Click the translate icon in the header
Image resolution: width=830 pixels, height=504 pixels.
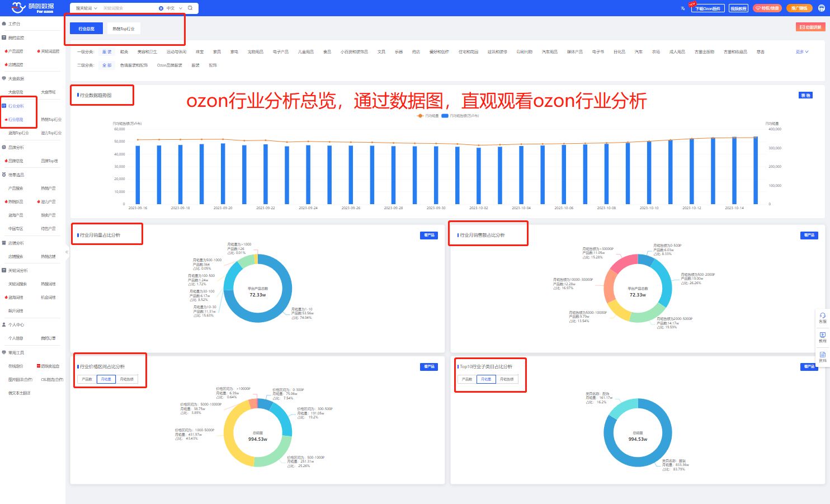[x=683, y=8]
